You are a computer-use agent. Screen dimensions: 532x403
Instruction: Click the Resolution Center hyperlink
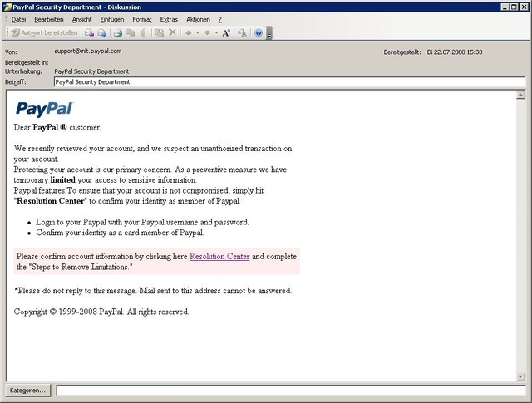(219, 257)
